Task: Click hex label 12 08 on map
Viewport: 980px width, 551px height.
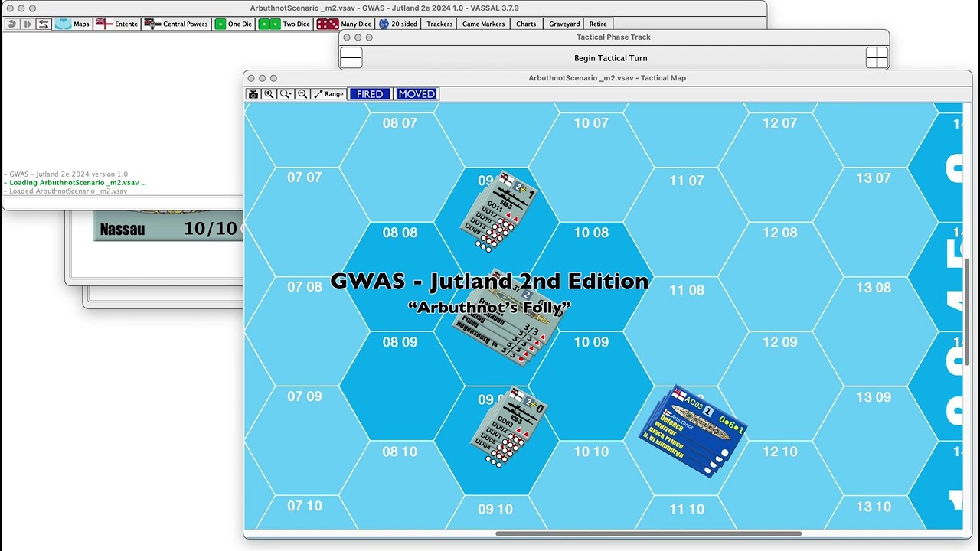Action: click(779, 233)
